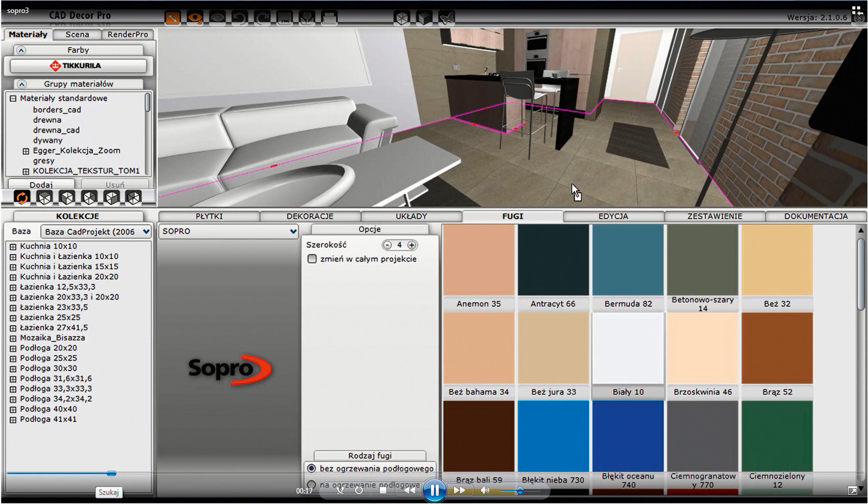Image resolution: width=868 pixels, height=504 pixels.
Task: Click the printer toolbar icon
Action: click(x=330, y=18)
